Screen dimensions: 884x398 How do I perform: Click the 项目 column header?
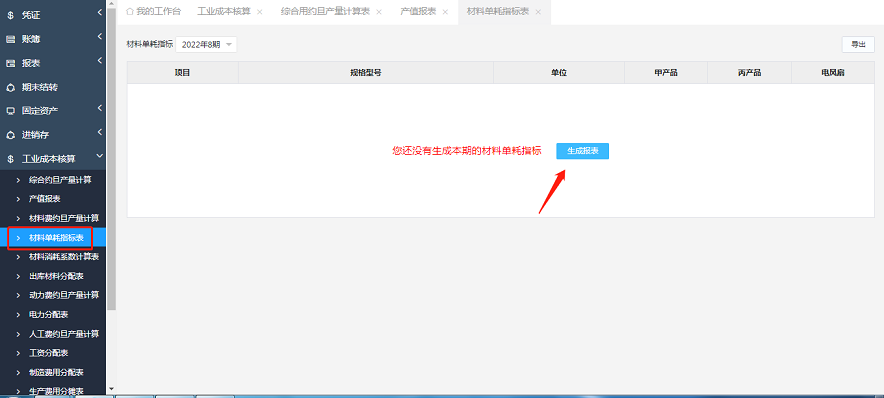pyautogui.click(x=183, y=73)
